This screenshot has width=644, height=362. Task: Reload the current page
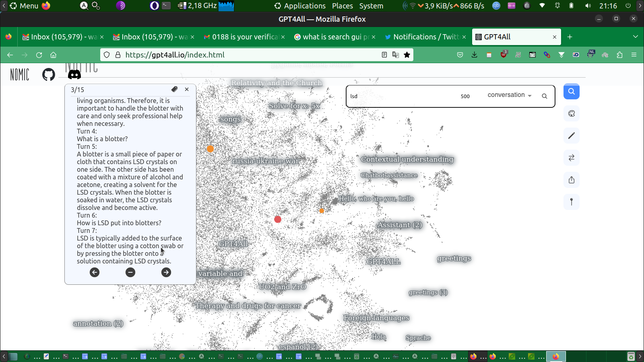[x=39, y=55]
